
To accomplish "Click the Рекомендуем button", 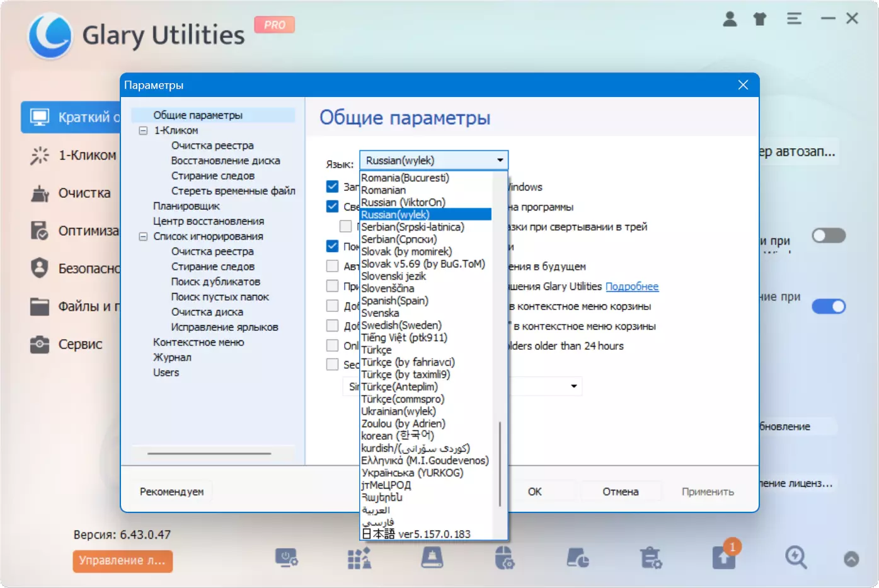I will [x=171, y=492].
